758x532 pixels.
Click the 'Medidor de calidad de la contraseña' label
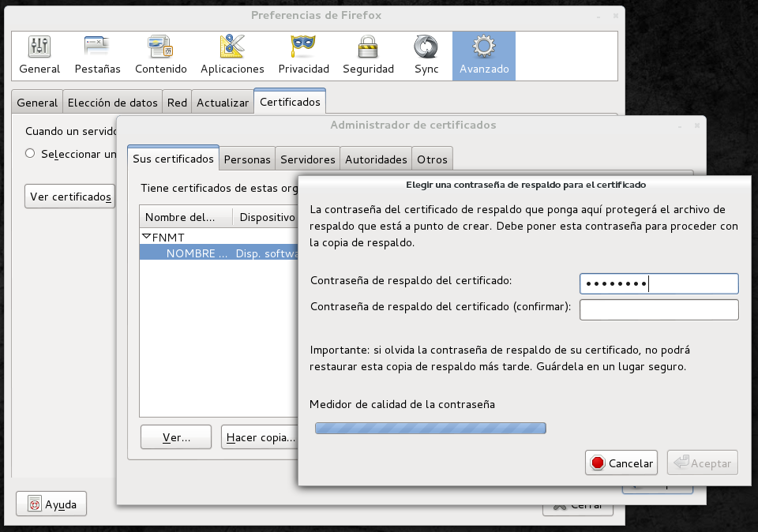click(x=402, y=404)
